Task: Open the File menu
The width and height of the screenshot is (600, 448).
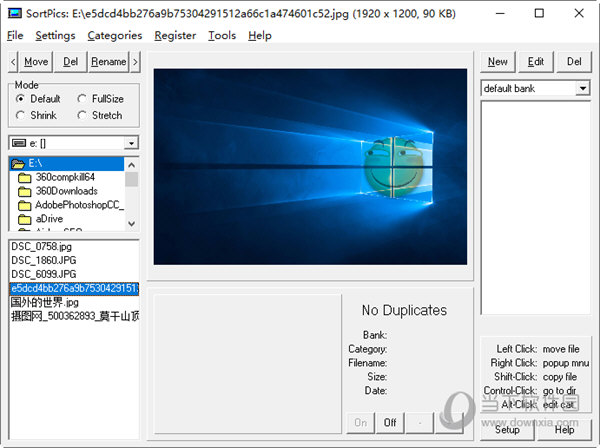Action: click(15, 35)
